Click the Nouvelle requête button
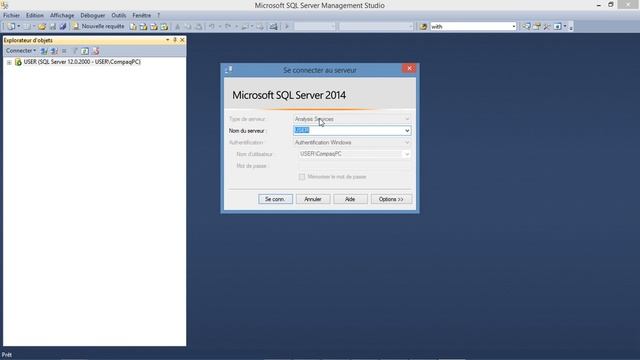The image size is (640, 360). click(x=98, y=27)
